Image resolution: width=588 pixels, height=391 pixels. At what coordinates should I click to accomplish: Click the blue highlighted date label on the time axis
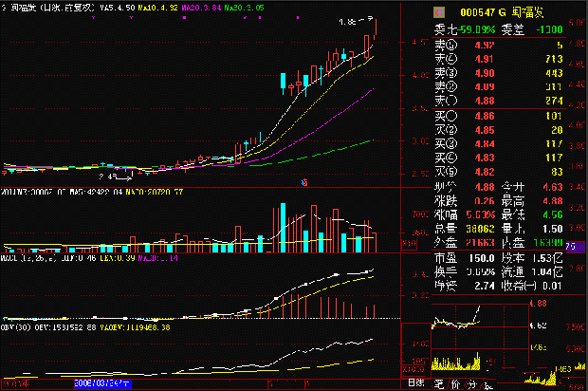(102, 383)
